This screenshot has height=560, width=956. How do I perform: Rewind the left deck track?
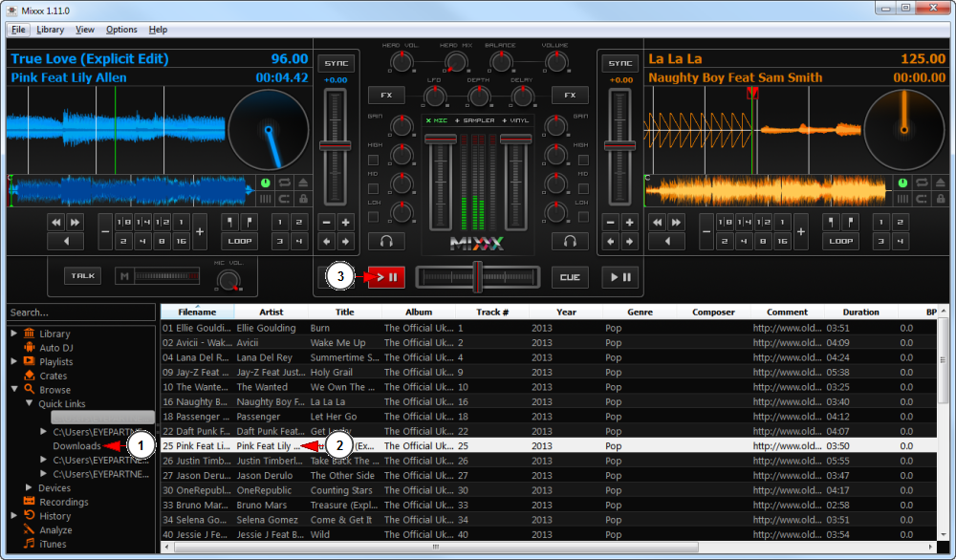click(56, 223)
